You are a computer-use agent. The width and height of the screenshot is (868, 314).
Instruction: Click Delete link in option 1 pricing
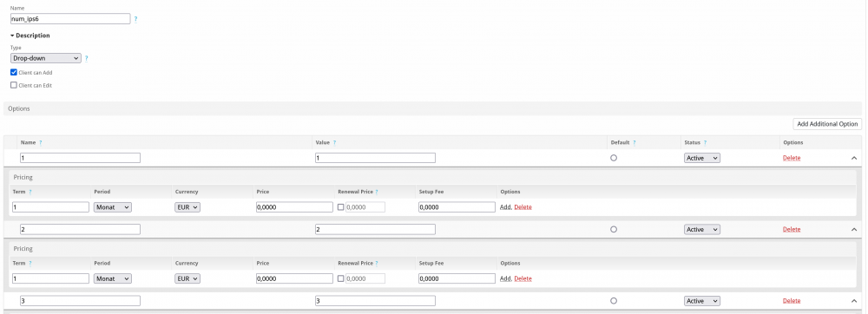point(523,207)
